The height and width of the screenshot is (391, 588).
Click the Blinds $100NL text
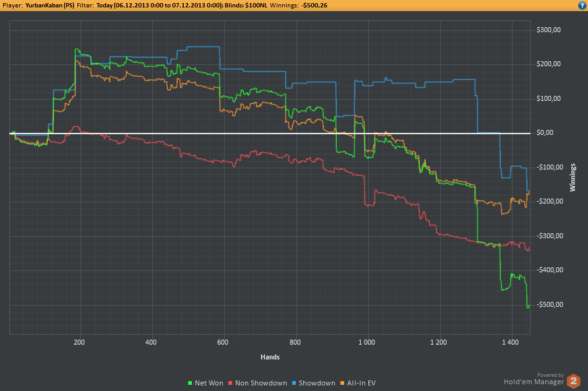[246, 5]
